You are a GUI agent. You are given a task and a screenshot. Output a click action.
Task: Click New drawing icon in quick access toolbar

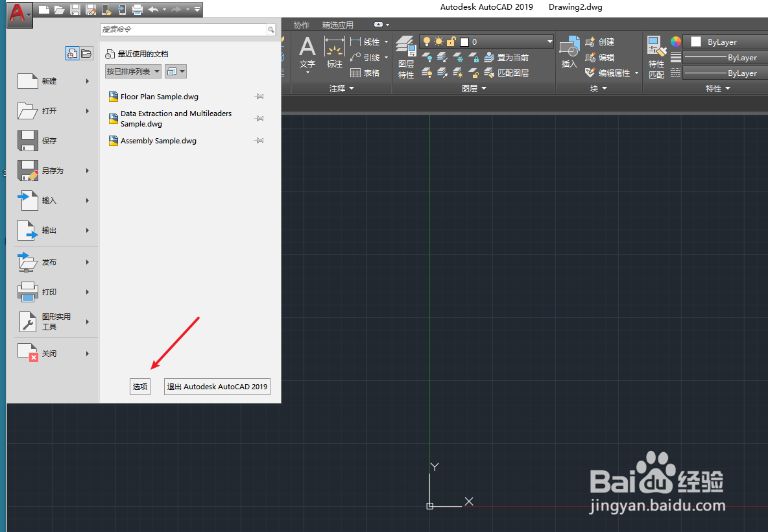(x=44, y=9)
